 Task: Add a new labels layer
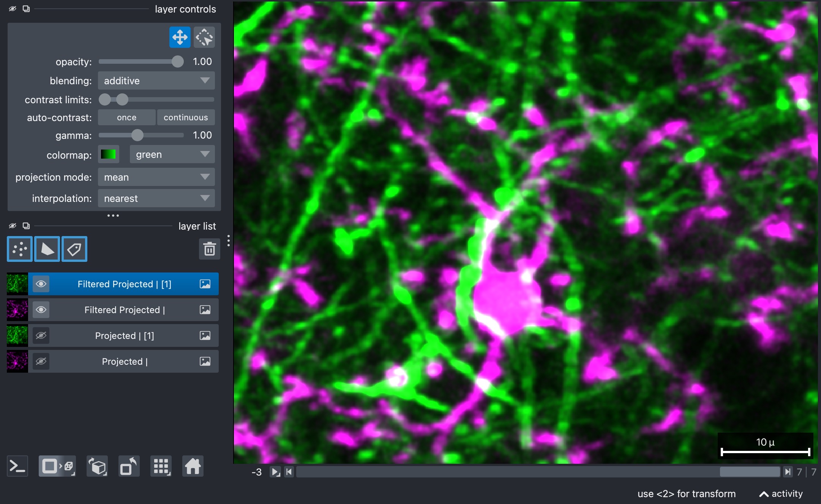74,249
